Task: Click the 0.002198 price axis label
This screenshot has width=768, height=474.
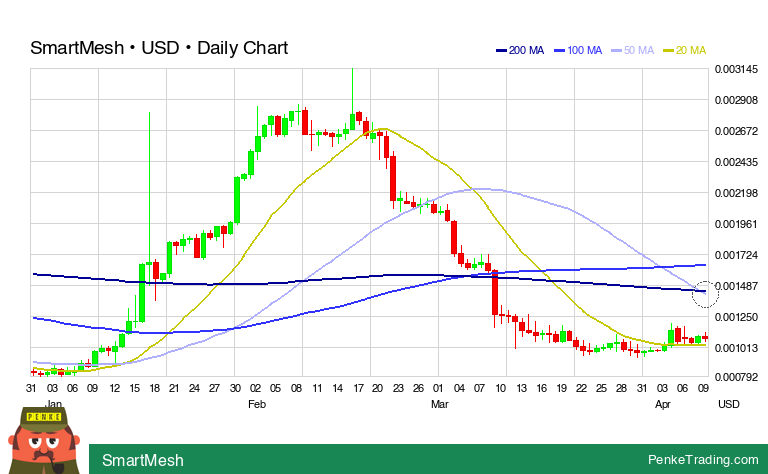Action: 736,193
